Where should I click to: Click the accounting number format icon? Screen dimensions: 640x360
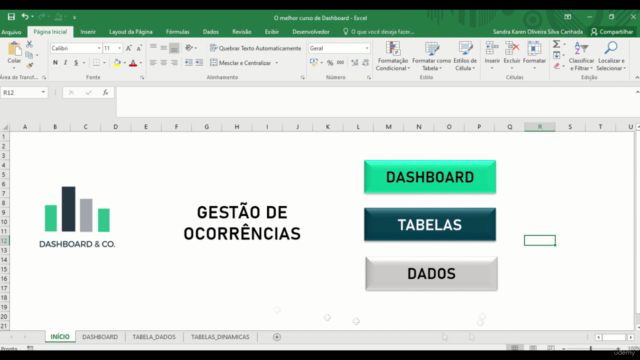pos(314,63)
